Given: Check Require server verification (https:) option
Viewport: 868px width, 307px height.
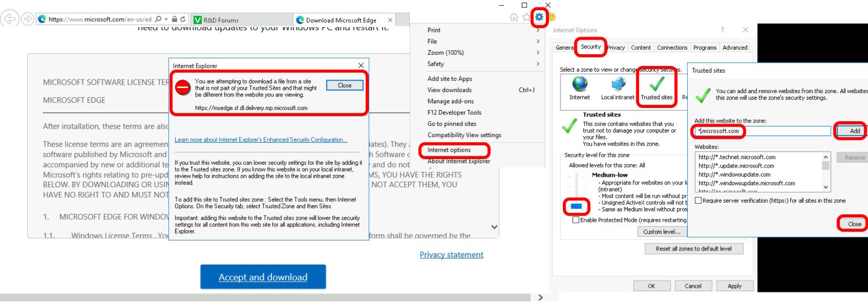Looking at the screenshot, I should 699,200.
